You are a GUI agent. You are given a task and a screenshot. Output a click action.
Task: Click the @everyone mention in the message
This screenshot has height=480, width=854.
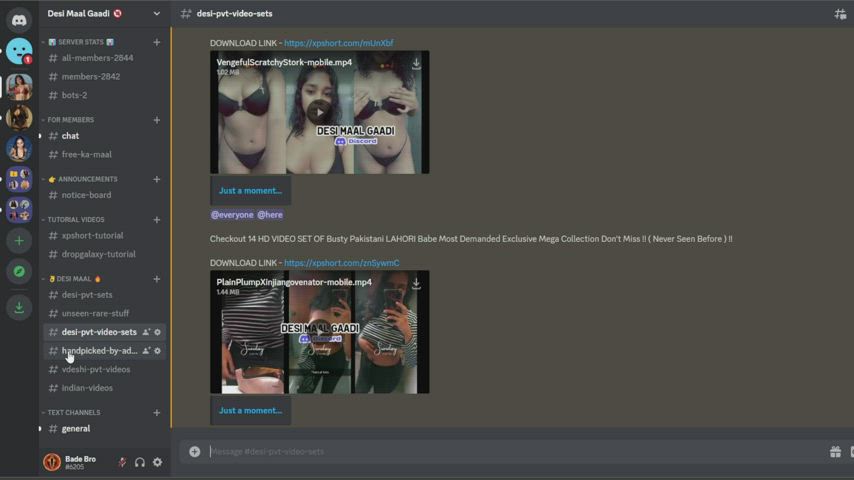tap(232, 215)
